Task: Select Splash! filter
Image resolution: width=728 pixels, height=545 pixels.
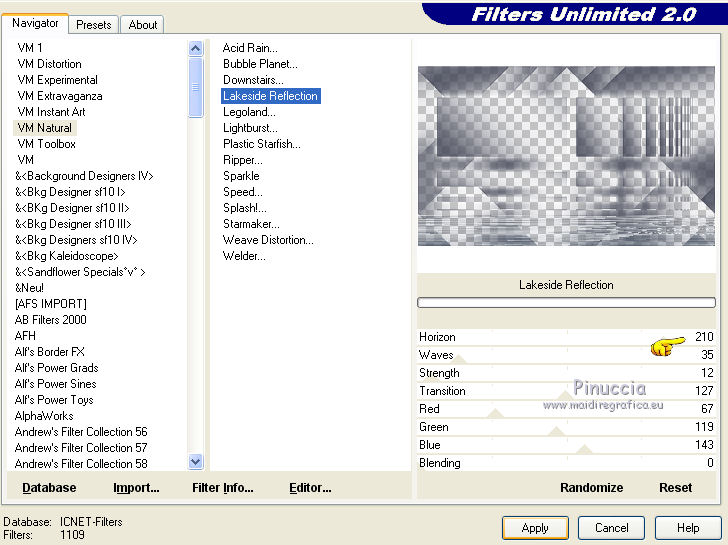Action: [245, 208]
